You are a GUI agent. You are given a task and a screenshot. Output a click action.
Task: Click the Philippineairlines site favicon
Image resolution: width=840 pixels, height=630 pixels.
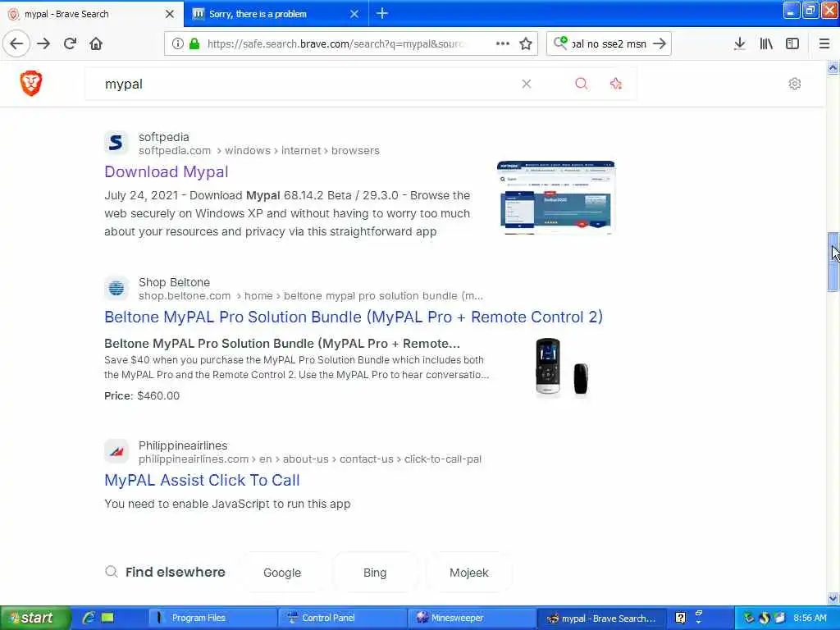[x=116, y=452]
